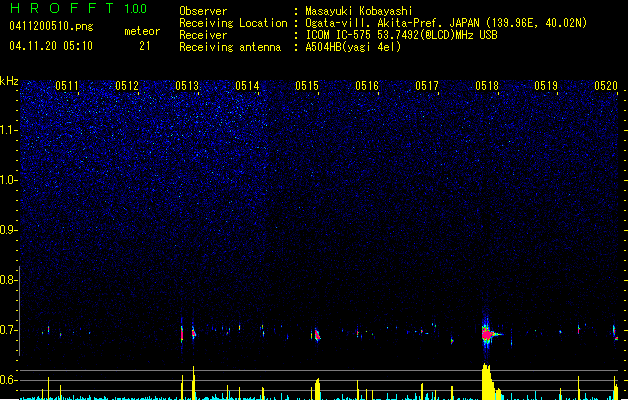Click the 0511 time marker
629x400 pixels.
pyautogui.click(x=67, y=86)
